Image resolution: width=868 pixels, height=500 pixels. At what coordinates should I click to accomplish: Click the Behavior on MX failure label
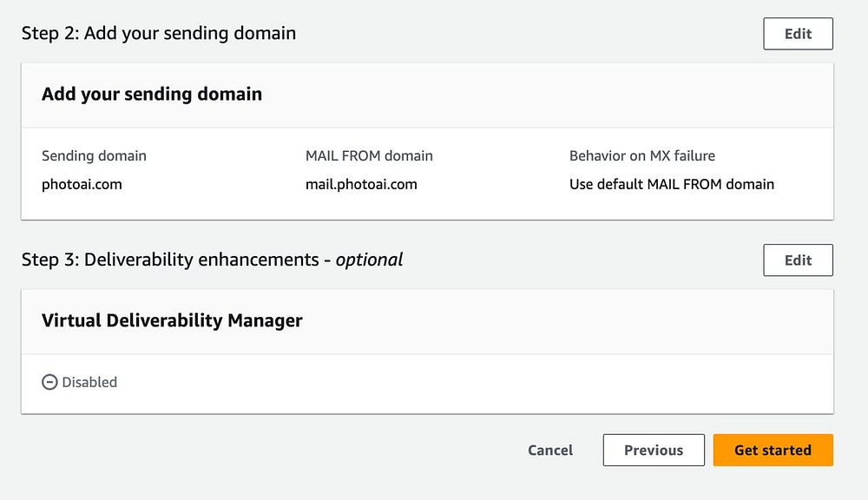641,156
